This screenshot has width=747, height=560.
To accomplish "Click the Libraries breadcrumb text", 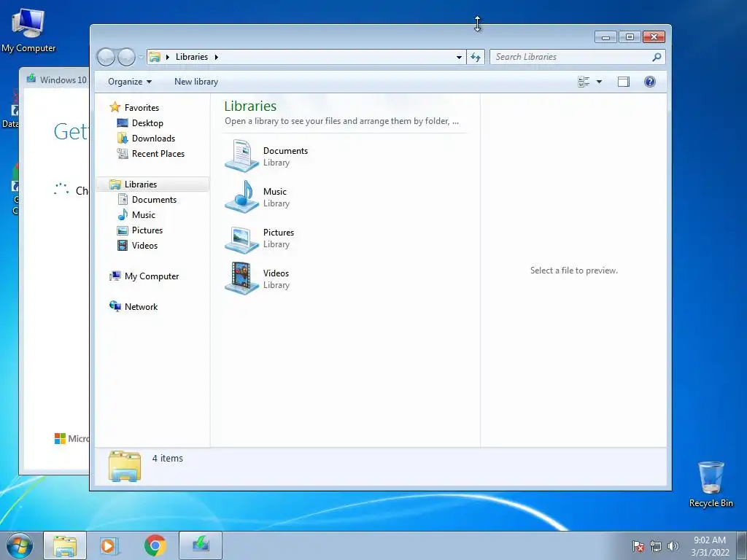I will [192, 57].
